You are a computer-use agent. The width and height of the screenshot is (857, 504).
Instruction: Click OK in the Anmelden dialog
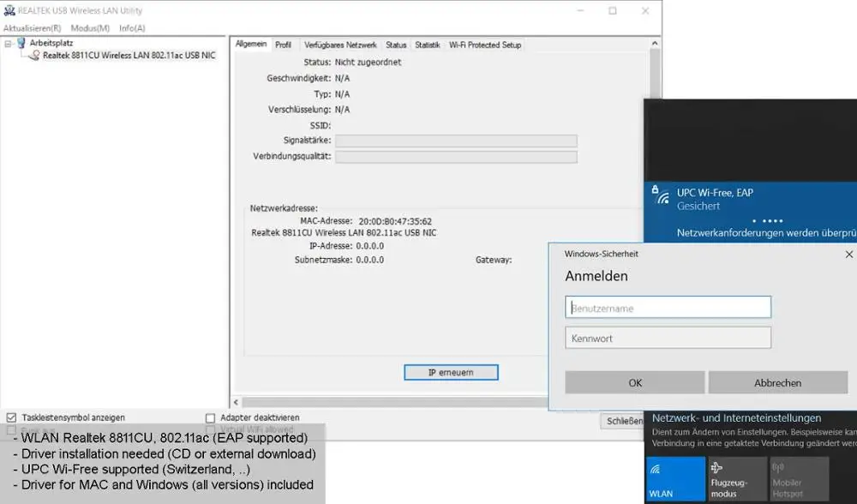click(634, 382)
